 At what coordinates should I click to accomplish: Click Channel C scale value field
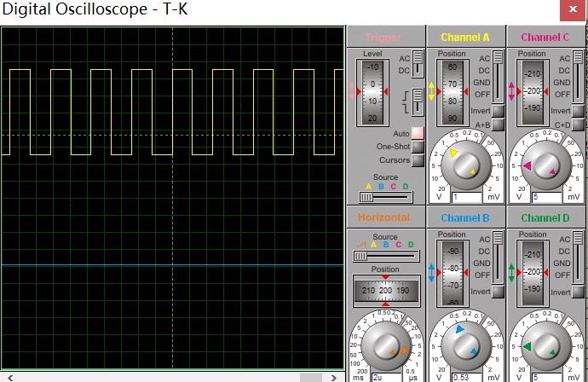(x=547, y=197)
